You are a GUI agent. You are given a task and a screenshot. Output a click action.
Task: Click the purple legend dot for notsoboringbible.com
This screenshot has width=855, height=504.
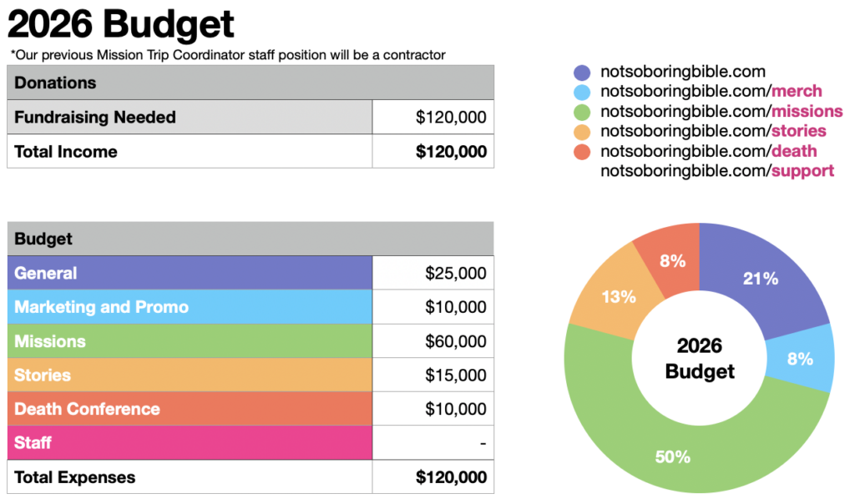tap(583, 73)
